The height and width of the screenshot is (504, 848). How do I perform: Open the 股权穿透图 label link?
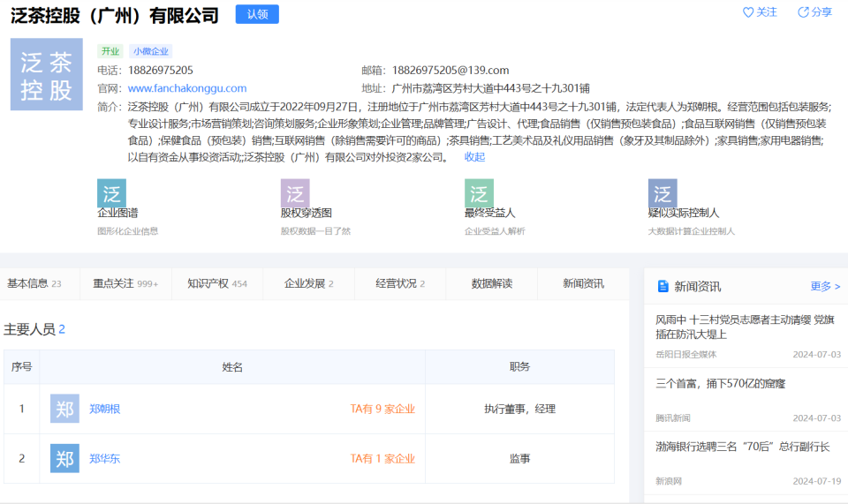(307, 213)
